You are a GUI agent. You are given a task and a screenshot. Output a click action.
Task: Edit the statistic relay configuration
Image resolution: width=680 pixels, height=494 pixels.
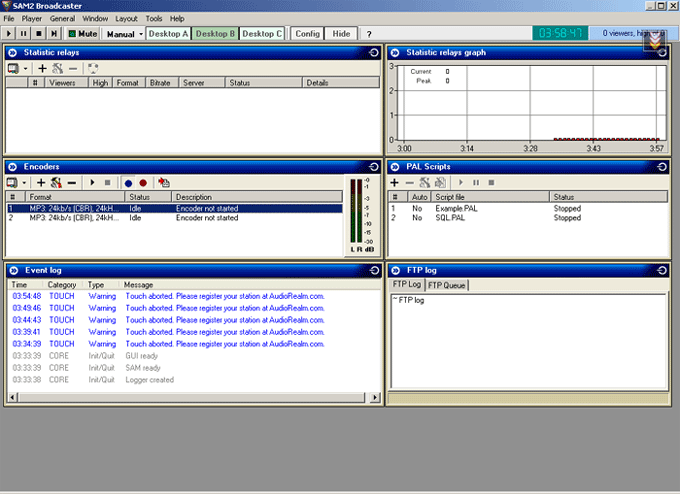pos(58,68)
